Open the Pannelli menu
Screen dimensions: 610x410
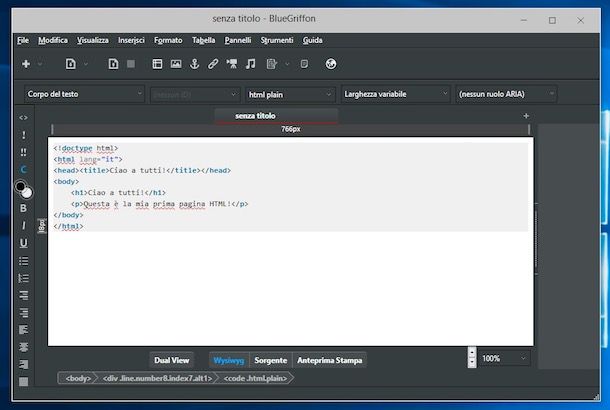(x=238, y=40)
